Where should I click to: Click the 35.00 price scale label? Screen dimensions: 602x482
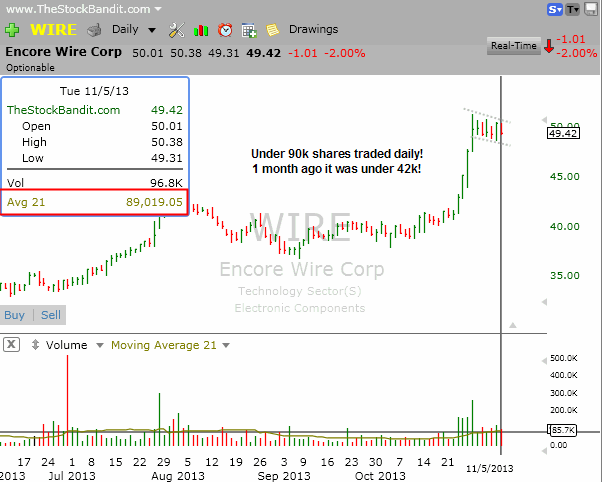[565, 275]
